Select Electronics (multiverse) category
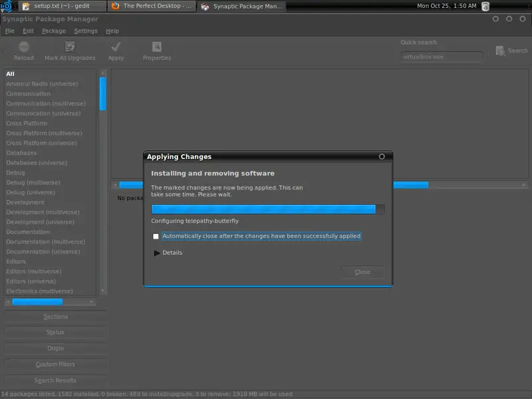 pos(51,291)
